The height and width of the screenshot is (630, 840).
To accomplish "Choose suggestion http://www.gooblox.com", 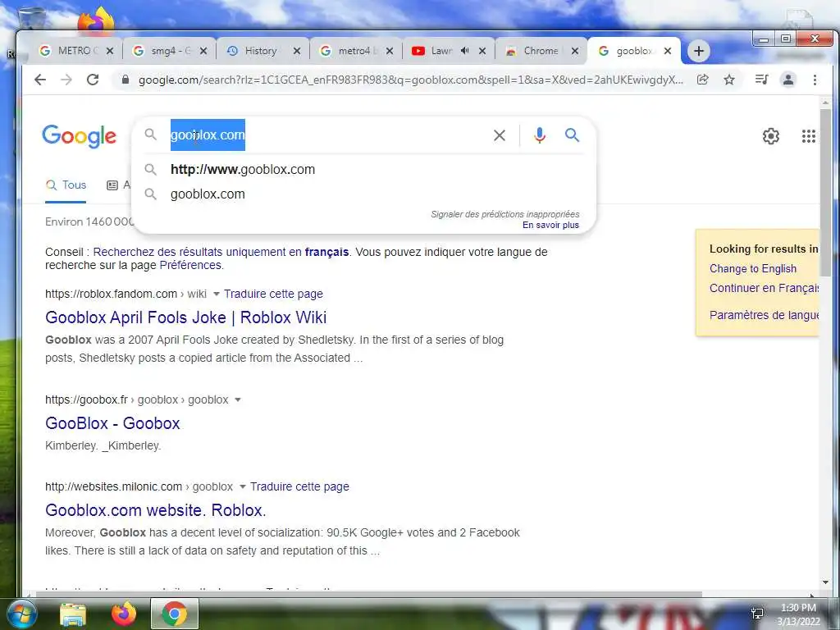I will coord(364,170).
